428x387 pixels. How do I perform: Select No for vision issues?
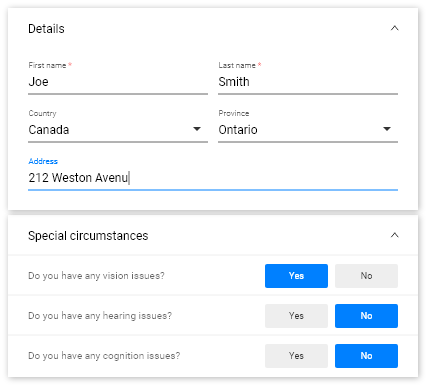pyautogui.click(x=366, y=276)
